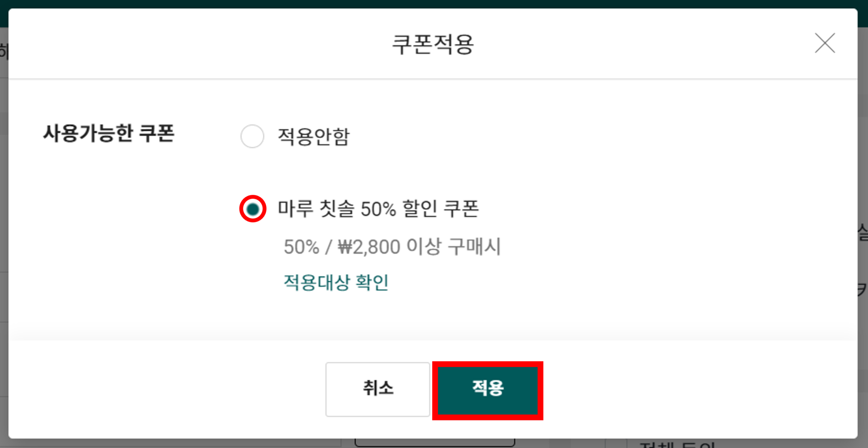Image resolution: width=868 pixels, height=448 pixels.
Task: Click the 적용안함 option label text
Action: coord(314,136)
